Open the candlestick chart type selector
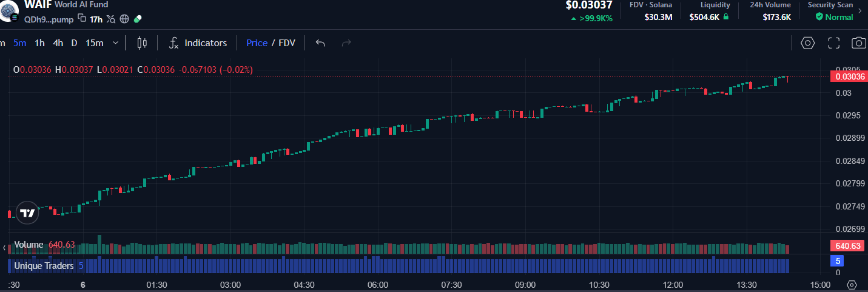 [x=142, y=42]
